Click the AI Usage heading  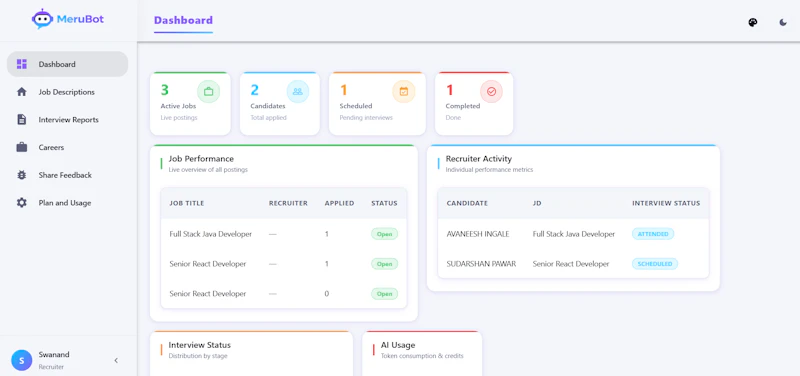[x=398, y=345]
